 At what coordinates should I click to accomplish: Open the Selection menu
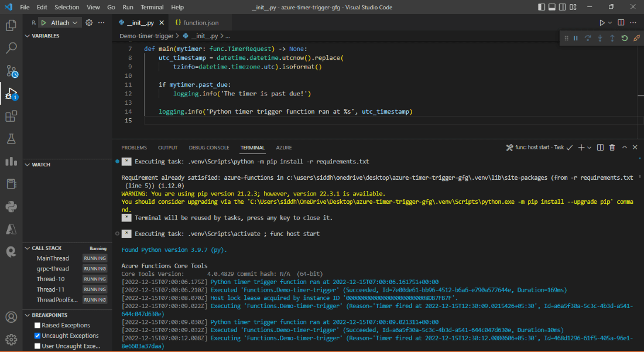coord(67,7)
